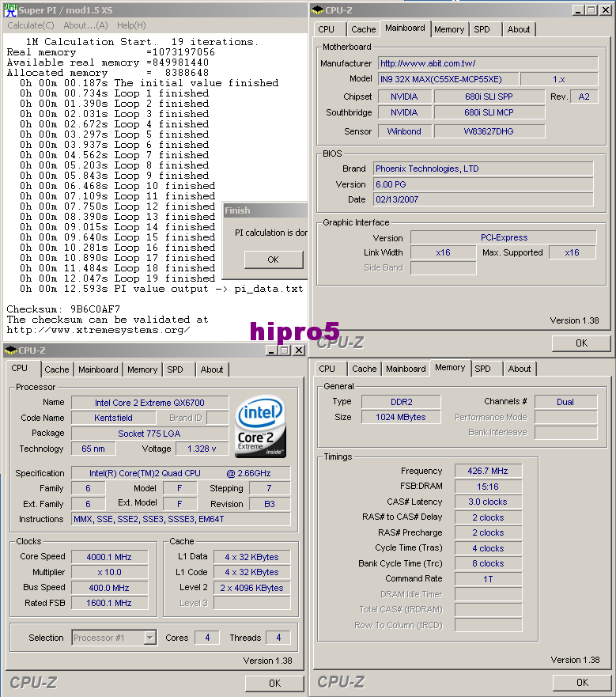Screen dimensions: 616x697
Task: Click OK in the Memory timings CPU-Z window
Action: [x=582, y=682]
